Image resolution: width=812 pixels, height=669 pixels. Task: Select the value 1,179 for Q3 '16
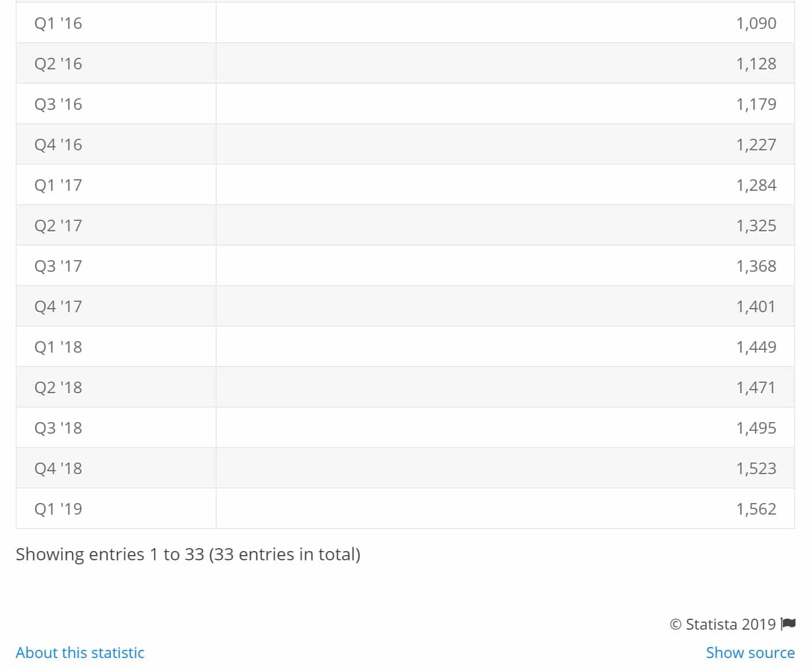coord(756,104)
